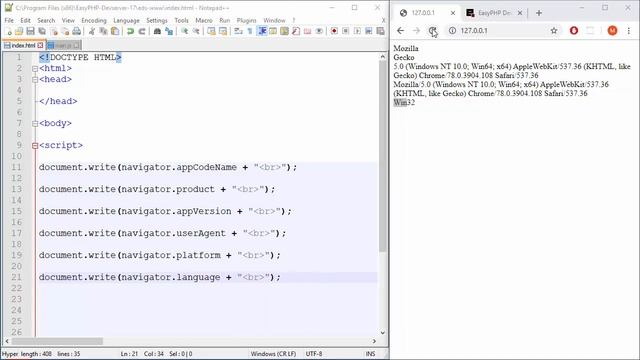The image size is (640, 360).
Task: Open the File menu
Action: (x=9, y=20)
